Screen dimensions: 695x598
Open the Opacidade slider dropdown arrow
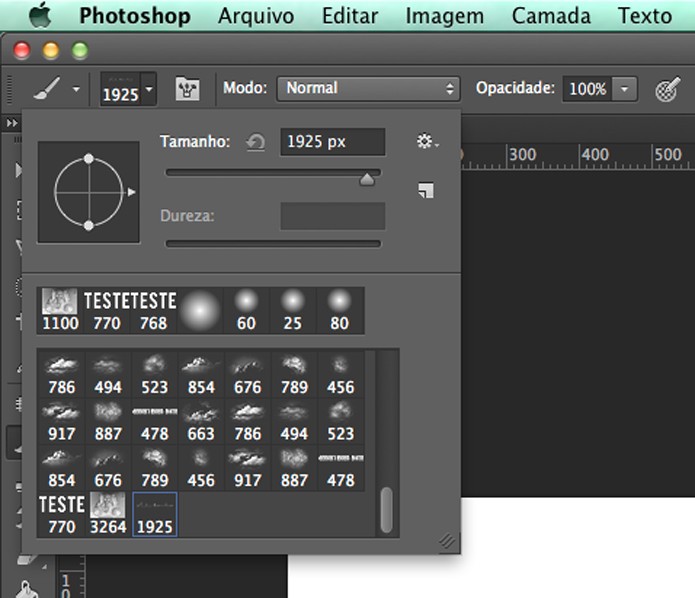[625, 89]
